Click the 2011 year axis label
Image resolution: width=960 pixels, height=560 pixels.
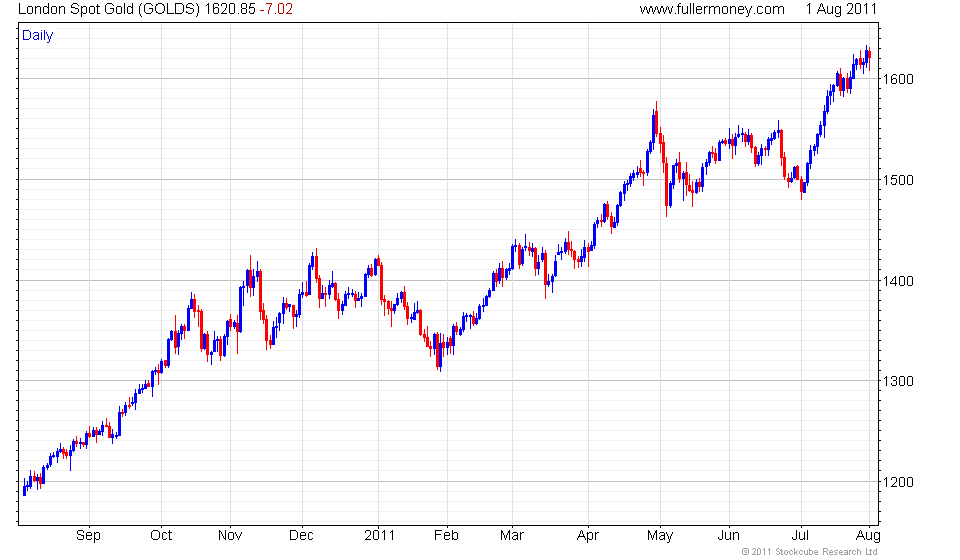[x=380, y=535]
